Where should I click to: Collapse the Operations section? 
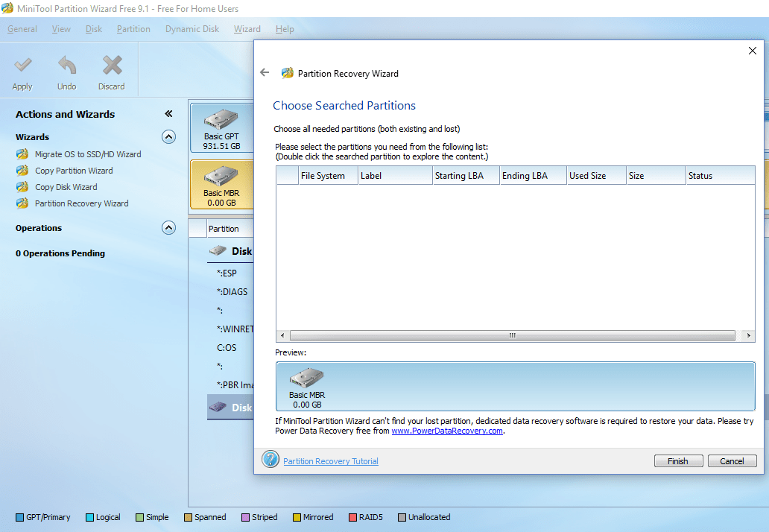pos(168,228)
